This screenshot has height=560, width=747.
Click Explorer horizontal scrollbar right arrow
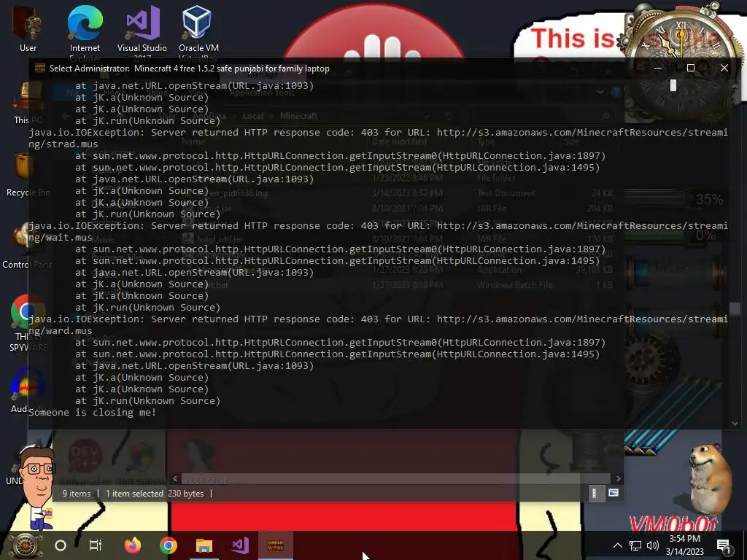pyautogui.click(x=618, y=478)
